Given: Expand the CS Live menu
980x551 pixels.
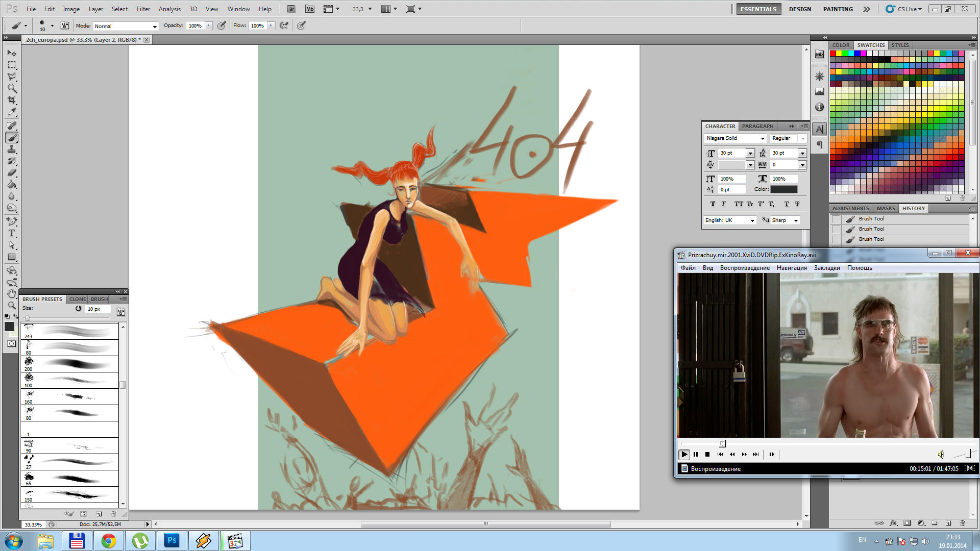Looking at the screenshot, I should pos(904,9).
